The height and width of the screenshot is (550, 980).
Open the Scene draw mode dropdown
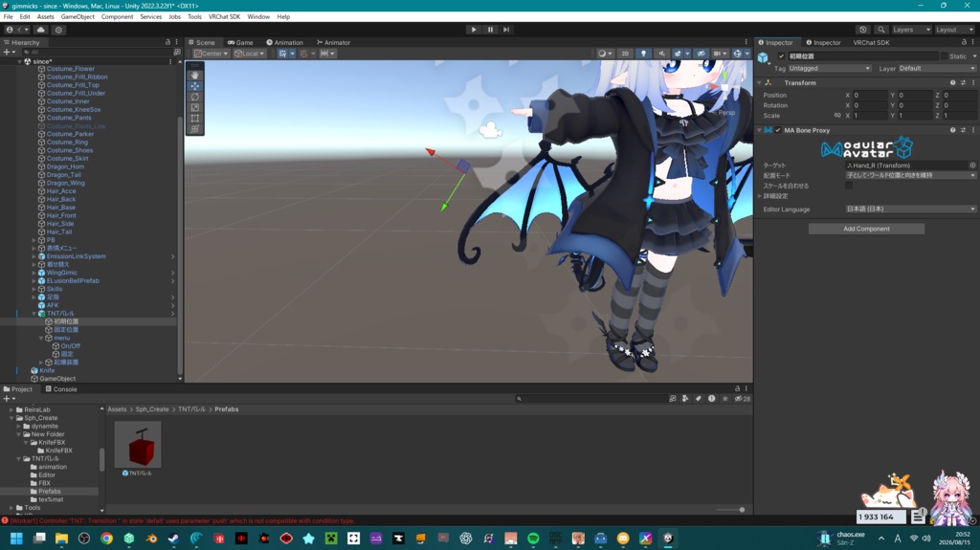click(x=605, y=54)
